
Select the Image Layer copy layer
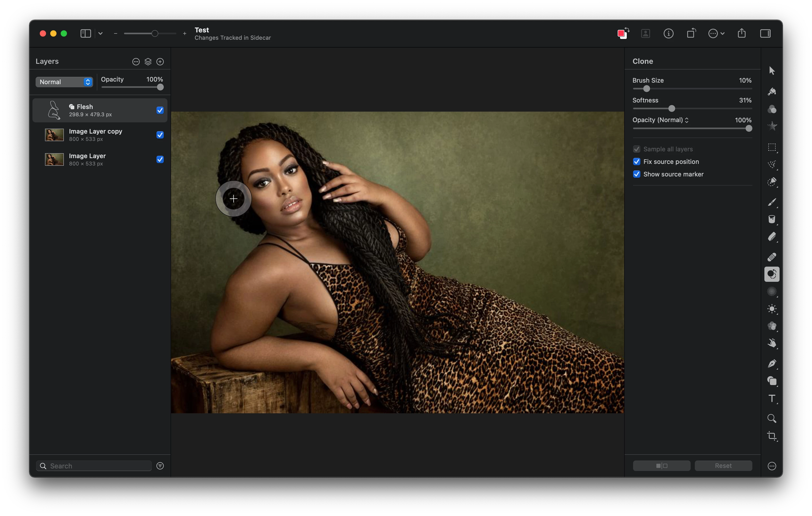tap(95, 135)
